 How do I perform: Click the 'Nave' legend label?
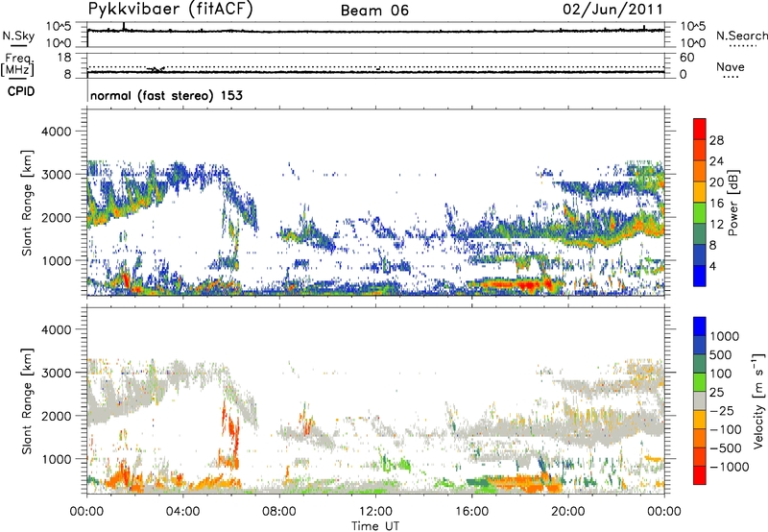[731, 66]
